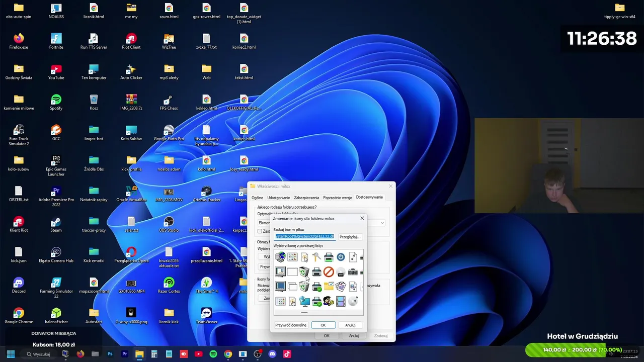644x362 pixels.
Task: Click the Przeglądaj... button
Action: [x=350, y=237]
